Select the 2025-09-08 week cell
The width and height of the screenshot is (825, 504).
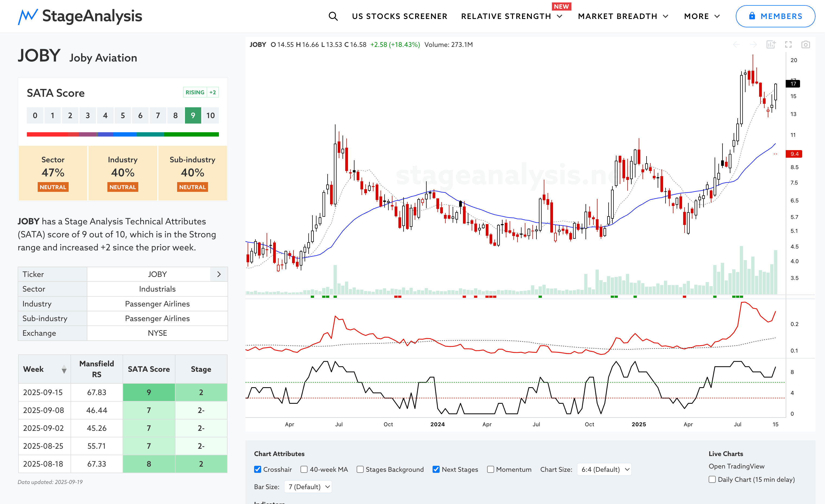point(44,410)
